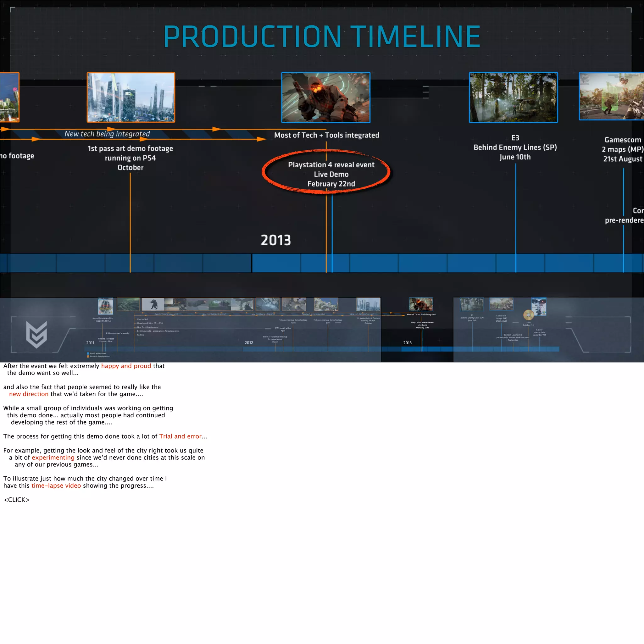This screenshot has width=644, height=644.
Task: Click the Killzone Shadow Fall box art
Action: (539, 306)
